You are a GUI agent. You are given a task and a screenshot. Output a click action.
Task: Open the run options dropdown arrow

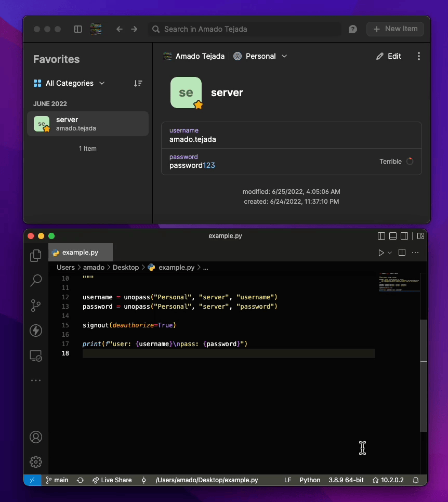pos(390,253)
